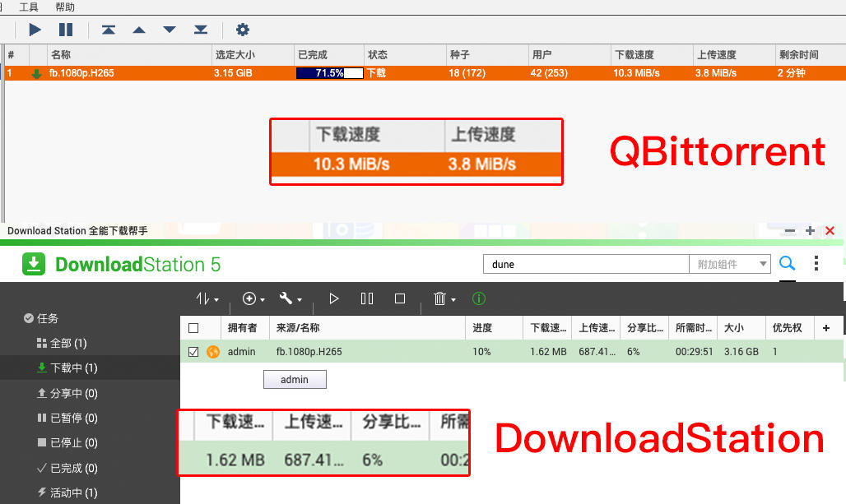Select fb.1080p.H265 torrent in qBittorrent
The image size is (846, 504).
[425, 73]
